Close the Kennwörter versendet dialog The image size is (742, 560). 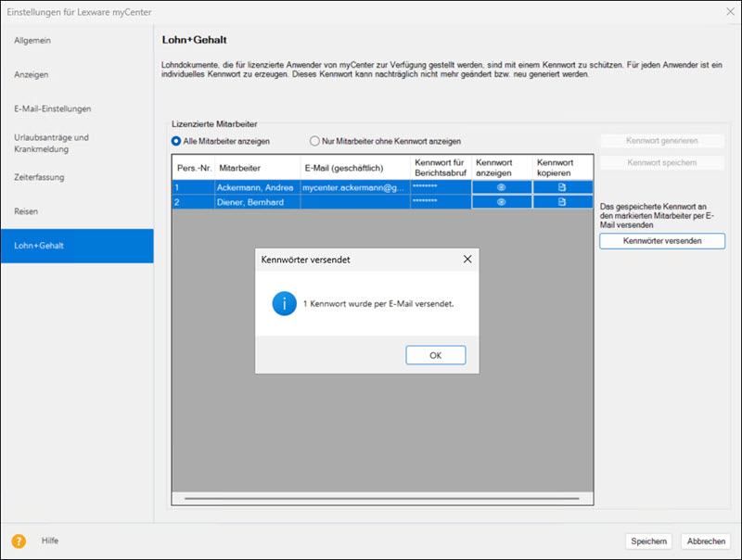pyautogui.click(x=467, y=260)
